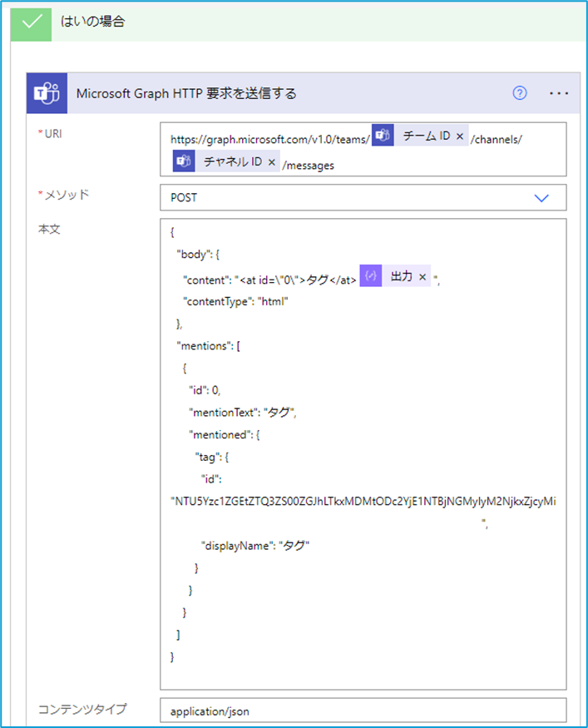Click the "mentionText": "タグ" line
The height and width of the screenshot is (728, 588).
[x=242, y=413]
